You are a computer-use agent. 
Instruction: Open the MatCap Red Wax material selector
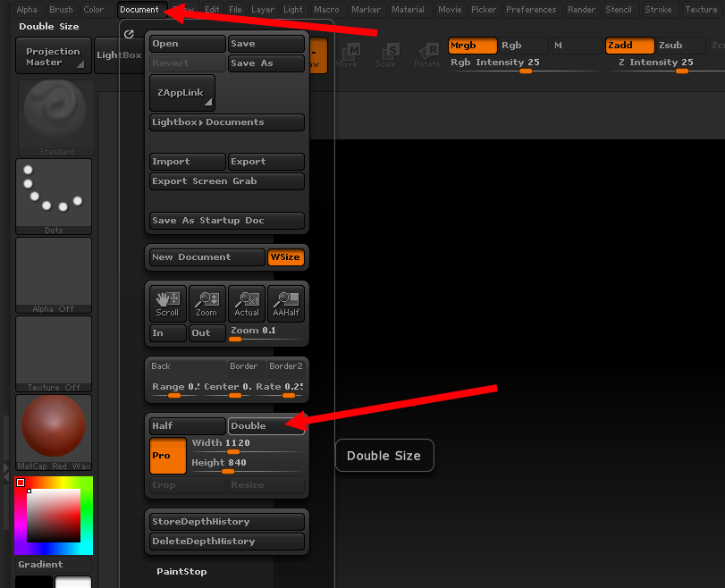pos(54,433)
